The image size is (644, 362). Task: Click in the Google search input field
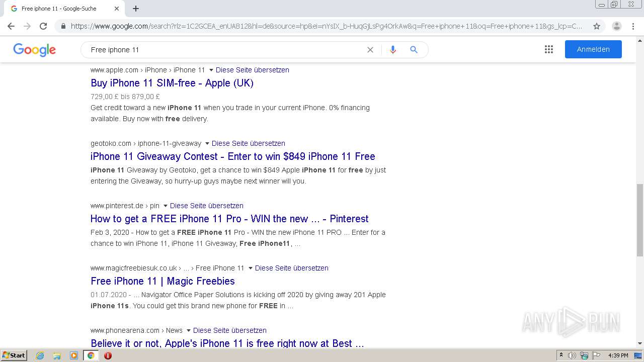point(226,50)
